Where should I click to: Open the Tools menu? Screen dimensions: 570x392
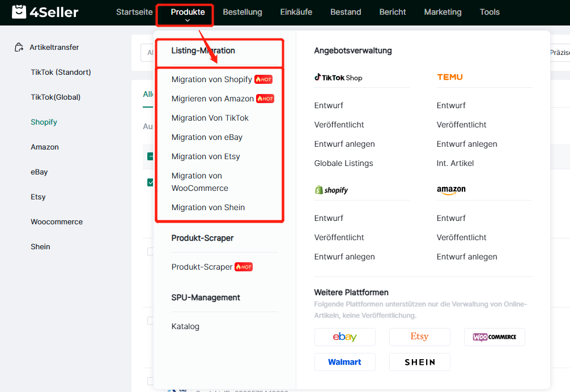point(490,12)
